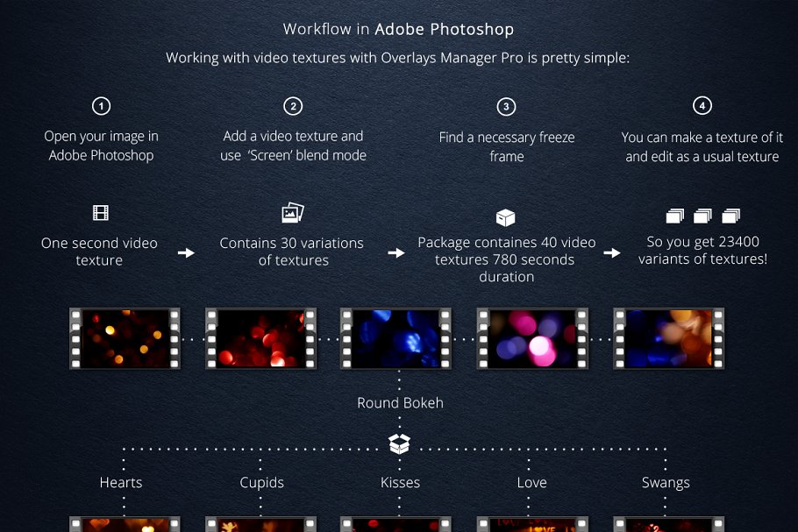Click the middle stacked-layers icon above 'So you get 23400'
This screenshot has width=798, height=532.
(702, 216)
